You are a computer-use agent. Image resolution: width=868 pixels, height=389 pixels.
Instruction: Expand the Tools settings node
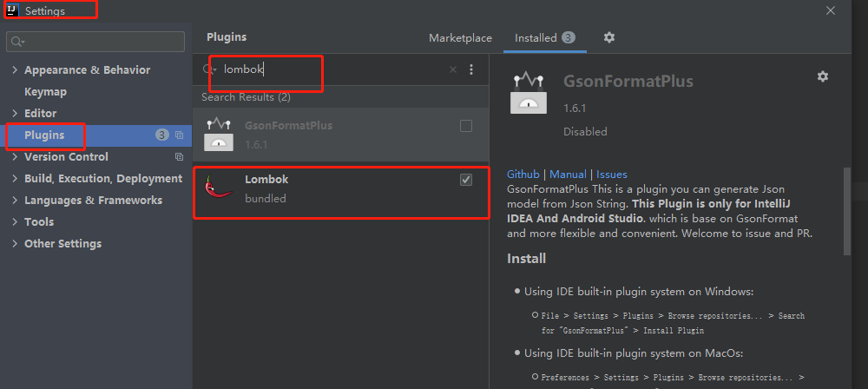pyautogui.click(x=15, y=221)
